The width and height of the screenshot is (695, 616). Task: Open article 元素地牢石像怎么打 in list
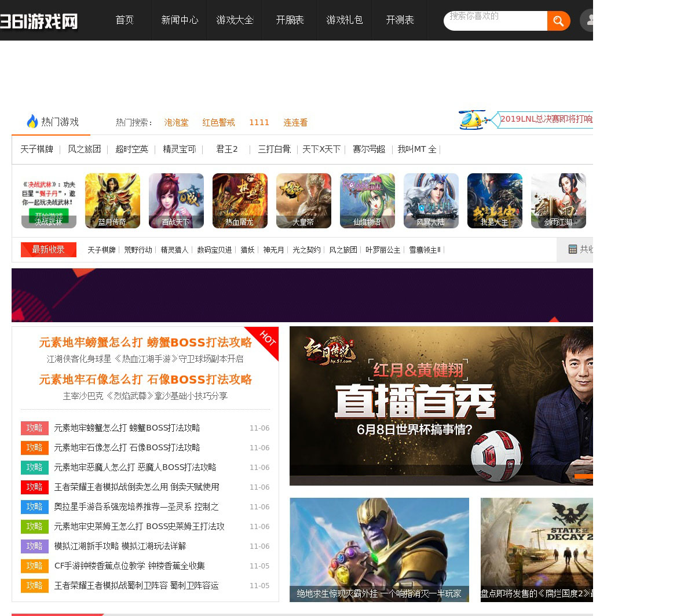[x=127, y=447]
